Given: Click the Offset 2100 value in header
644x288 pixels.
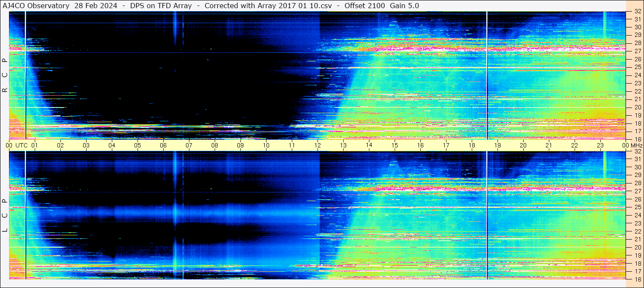Looking at the screenshot, I should coord(365,6).
